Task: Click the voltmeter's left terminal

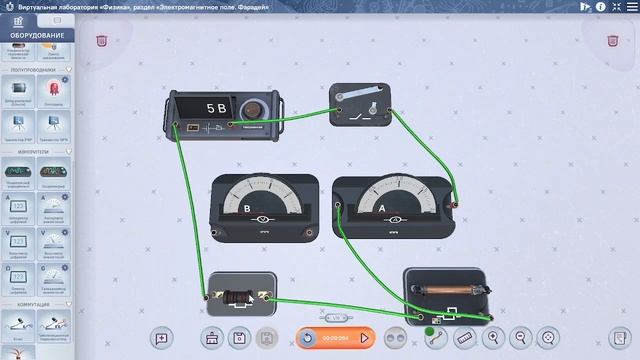Action: (214, 232)
